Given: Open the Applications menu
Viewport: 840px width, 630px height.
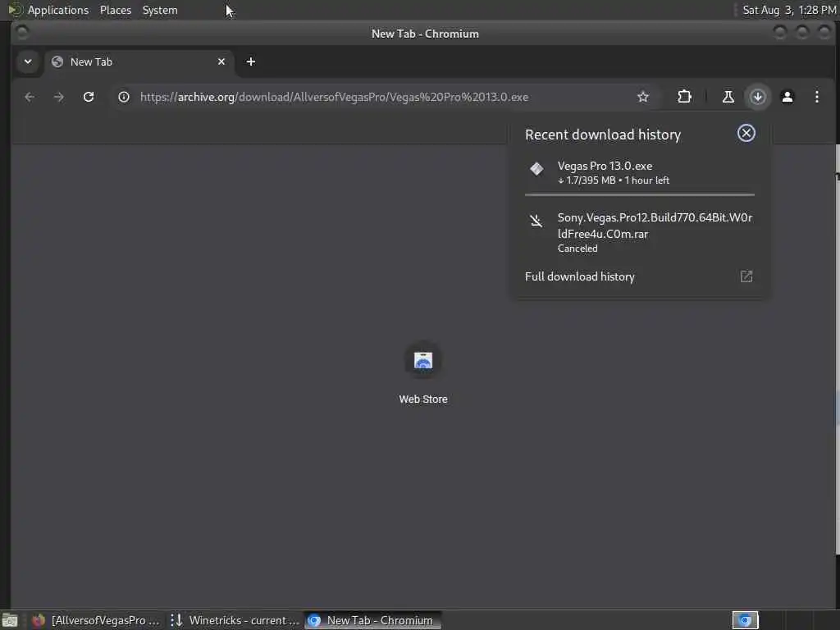Looking at the screenshot, I should tap(58, 10).
